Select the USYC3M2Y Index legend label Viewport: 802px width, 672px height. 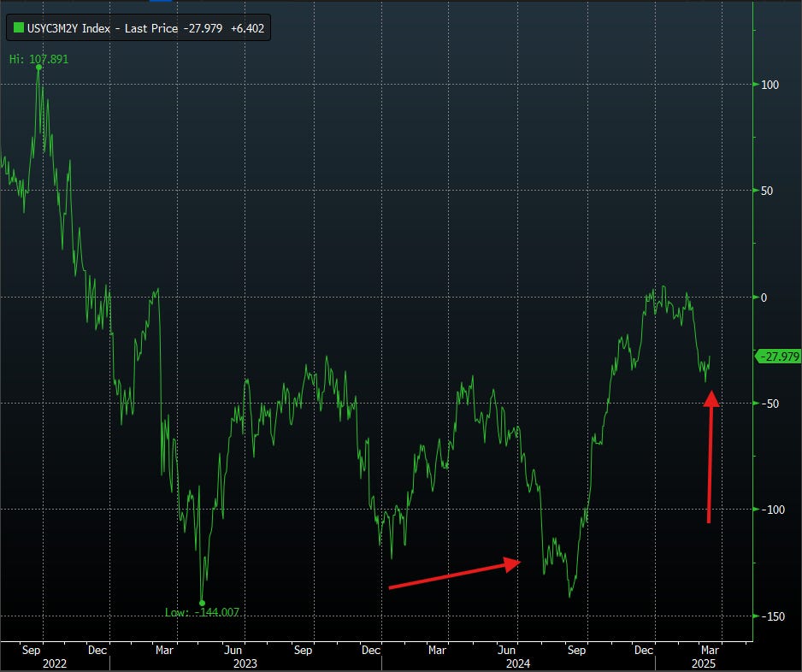click(68, 28)
